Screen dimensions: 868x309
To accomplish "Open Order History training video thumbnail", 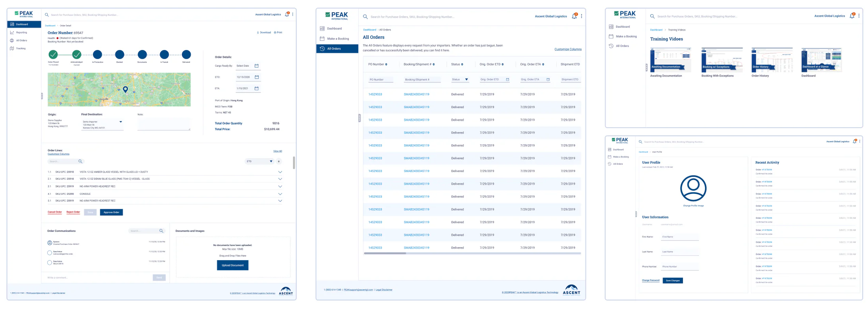I will pyautogui.click(x=772, y=60).
